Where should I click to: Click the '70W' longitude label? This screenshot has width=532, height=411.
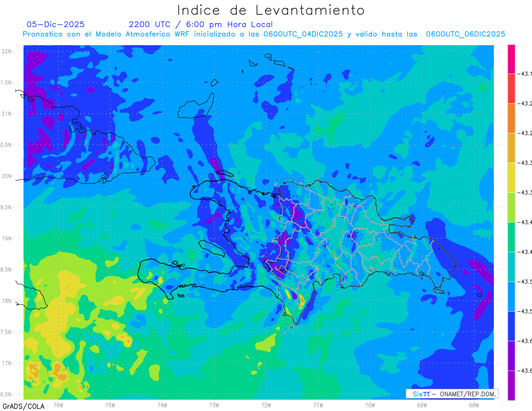coord(370,405)
